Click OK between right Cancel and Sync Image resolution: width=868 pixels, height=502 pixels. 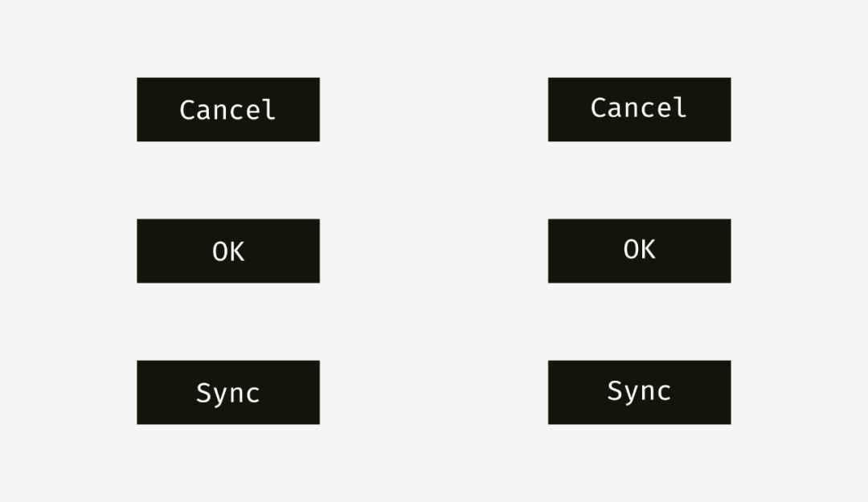click(640, 251)
